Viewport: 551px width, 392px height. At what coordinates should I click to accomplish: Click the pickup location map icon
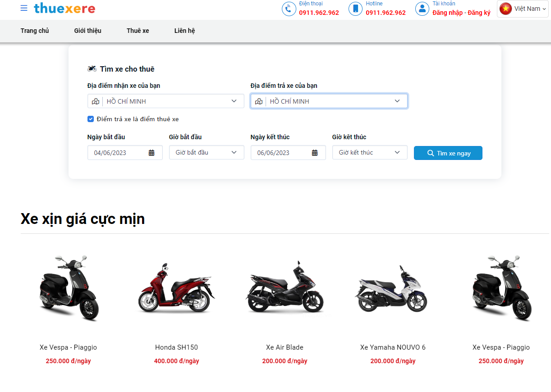[x=96, y=101]
